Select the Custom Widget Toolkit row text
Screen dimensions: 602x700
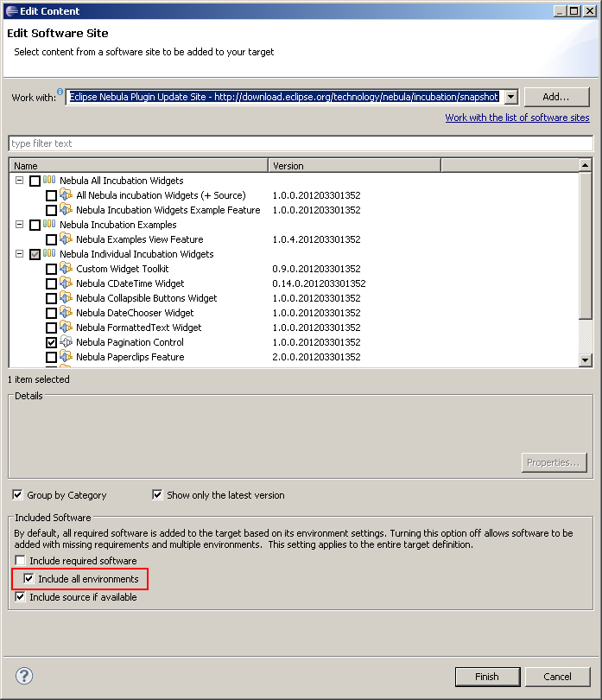click(x=123, y=269)
